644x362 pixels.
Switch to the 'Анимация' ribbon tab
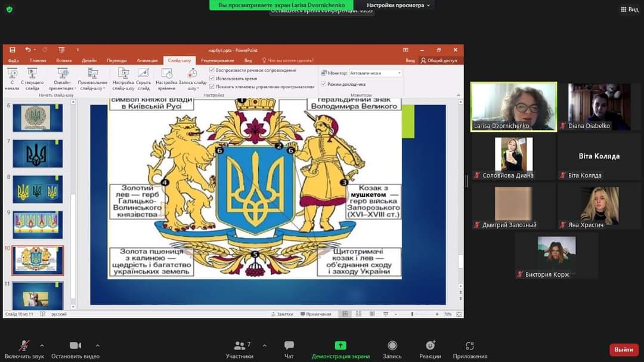(x=147, y=60)
